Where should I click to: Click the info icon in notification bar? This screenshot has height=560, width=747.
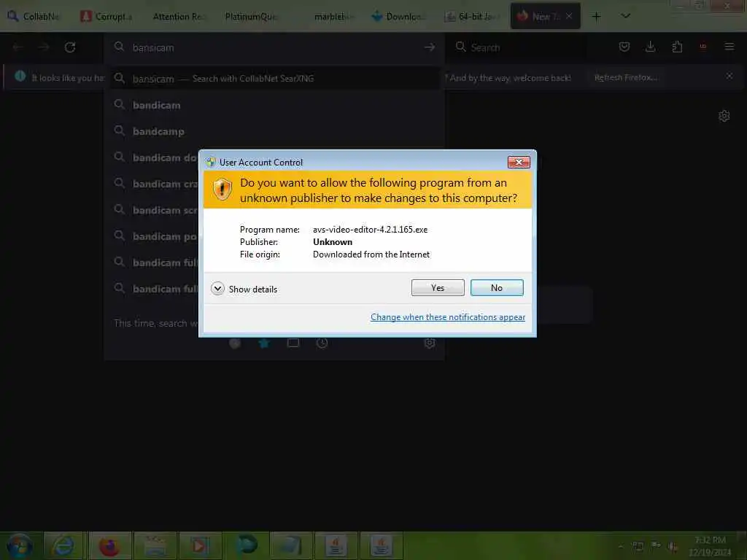(20, 76)
